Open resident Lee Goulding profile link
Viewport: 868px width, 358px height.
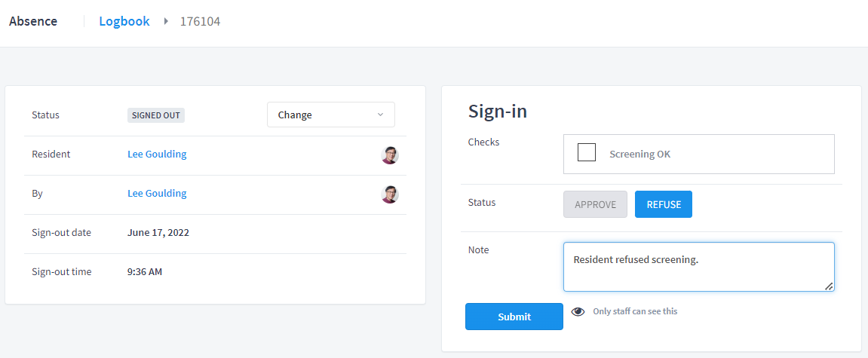(157, 155)
